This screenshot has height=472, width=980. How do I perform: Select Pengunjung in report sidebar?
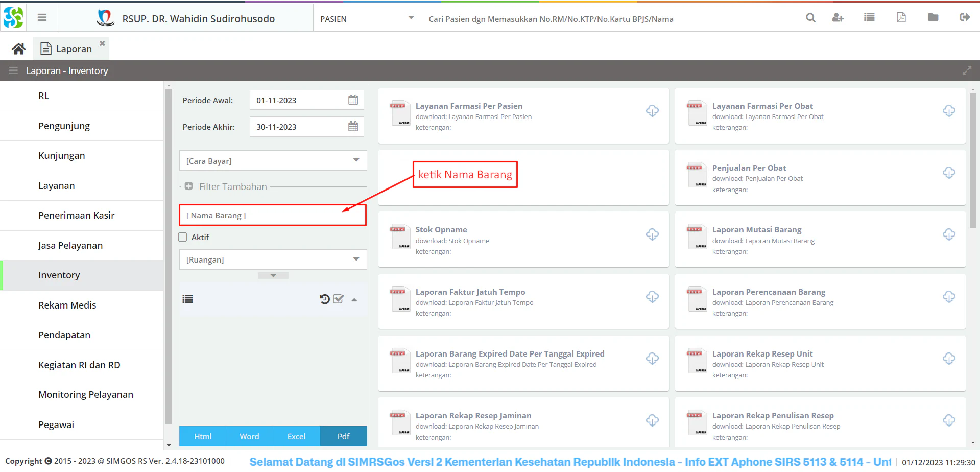click(x=82, y=126)
